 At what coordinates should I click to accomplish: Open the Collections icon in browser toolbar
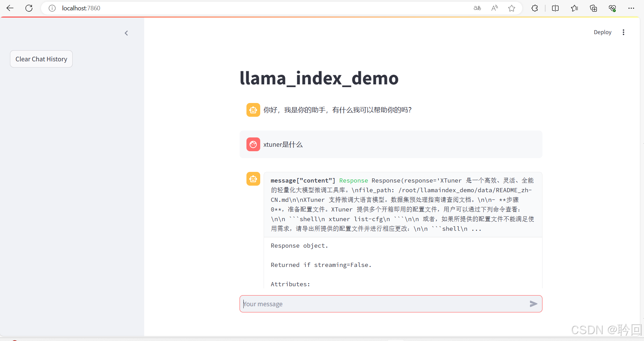[574, 8]
